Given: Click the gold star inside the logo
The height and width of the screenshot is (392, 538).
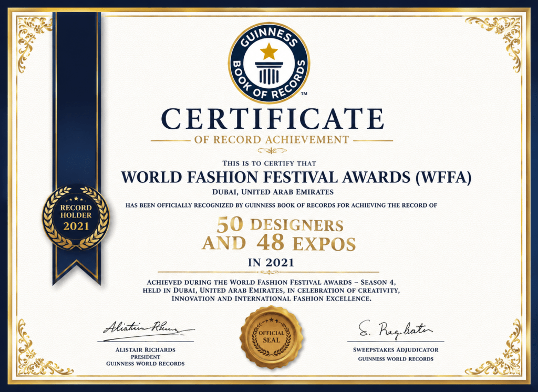Looking at the screenshot, I should (269, 51).
